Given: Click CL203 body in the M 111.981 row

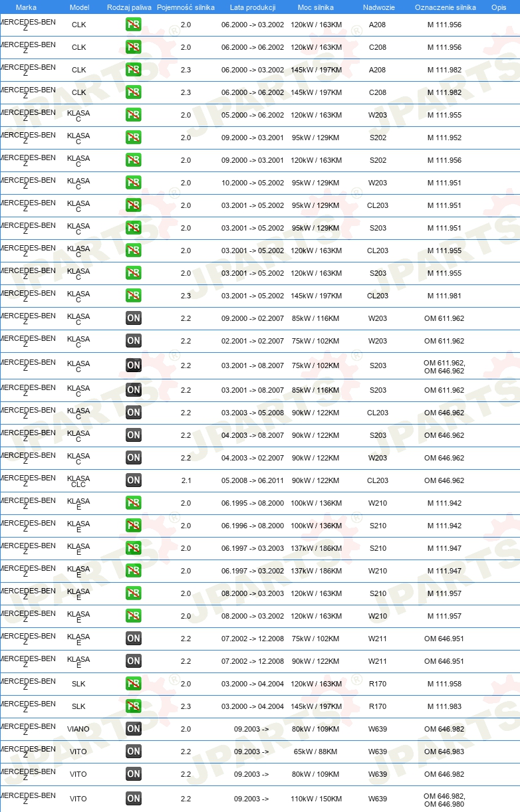Looking at the screenshot, I should (x=378, y=296).
